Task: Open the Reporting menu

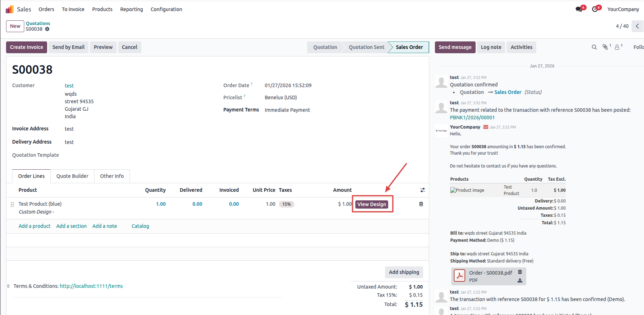Action: click(x=132, y=9)
